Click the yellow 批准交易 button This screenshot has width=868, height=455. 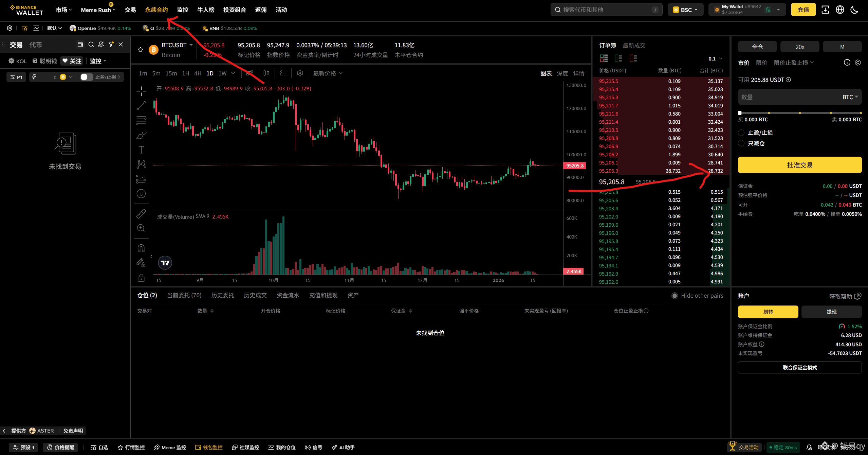pos(799,165)
